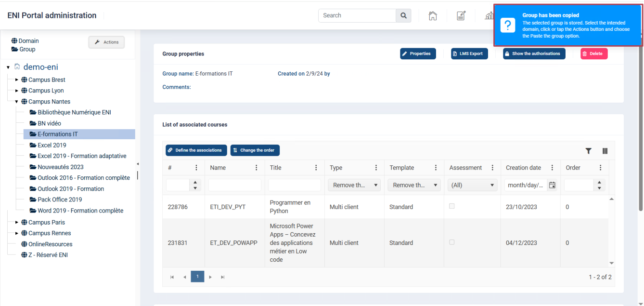Select Nouveautés 2023 group
The image size is (644, 306).
(x=56, y=167)
